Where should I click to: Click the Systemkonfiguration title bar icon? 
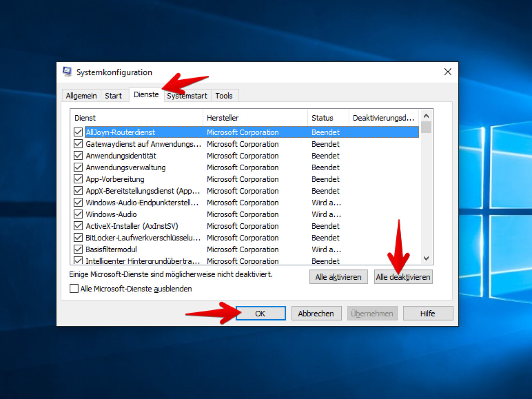click(x=67, y=72)
